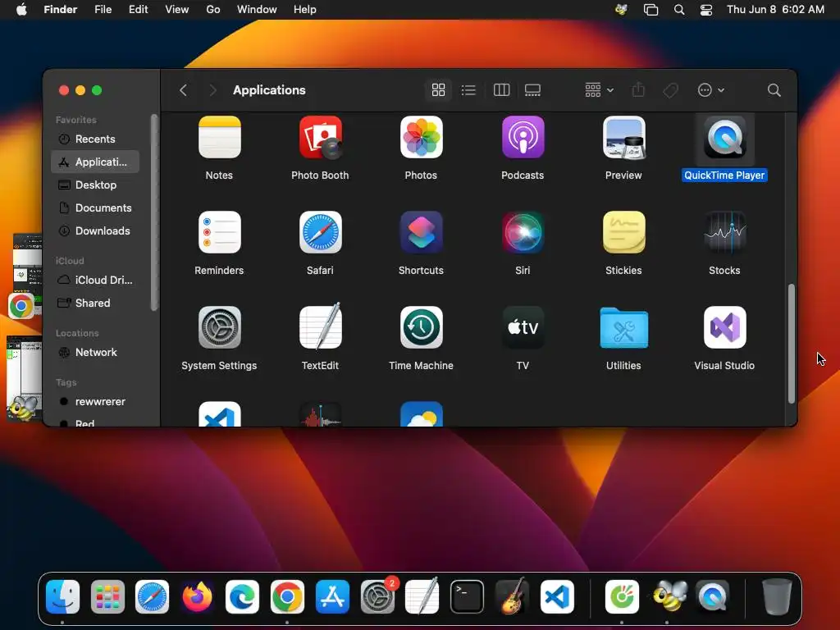Click the Share toolbar button
The width and height of the screenshot is (840, 630).
(638, 90)
